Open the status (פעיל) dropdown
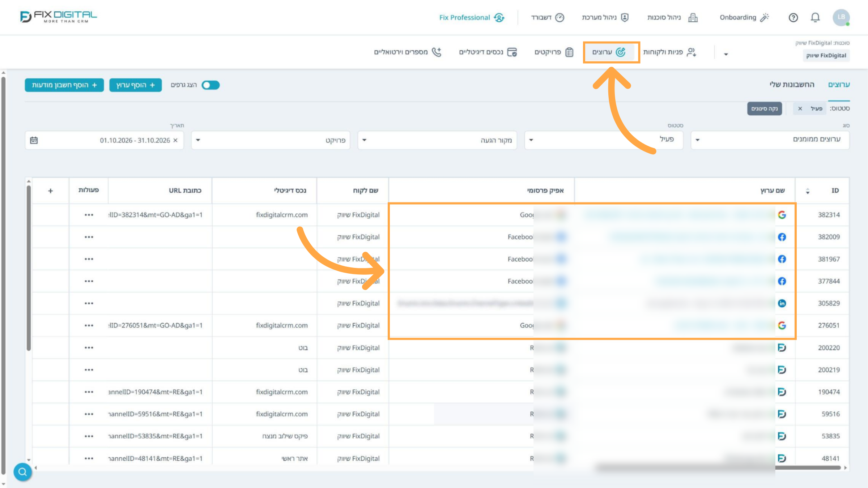 coord(604,140)
